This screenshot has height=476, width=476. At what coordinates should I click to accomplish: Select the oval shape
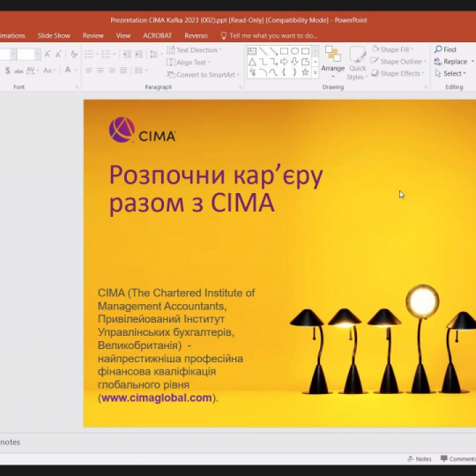click(294, 51)
